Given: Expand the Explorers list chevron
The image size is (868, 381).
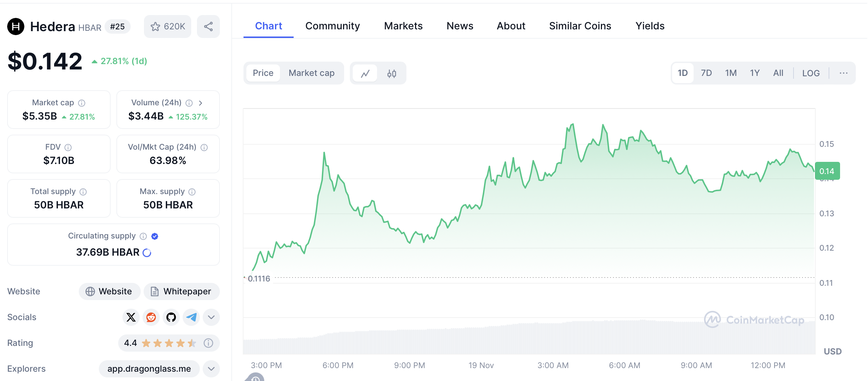Looking at the screenshot, I should pyautogui.click(x=211, y=369).
